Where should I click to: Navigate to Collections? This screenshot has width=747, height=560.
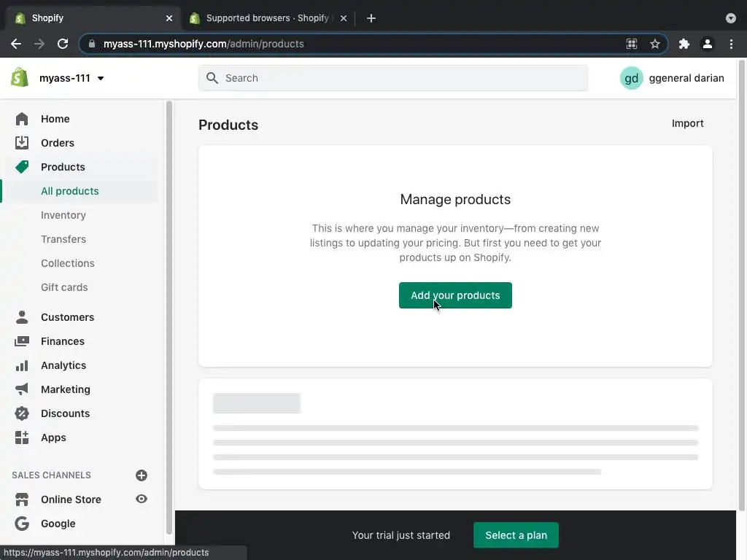coord(68,263)
